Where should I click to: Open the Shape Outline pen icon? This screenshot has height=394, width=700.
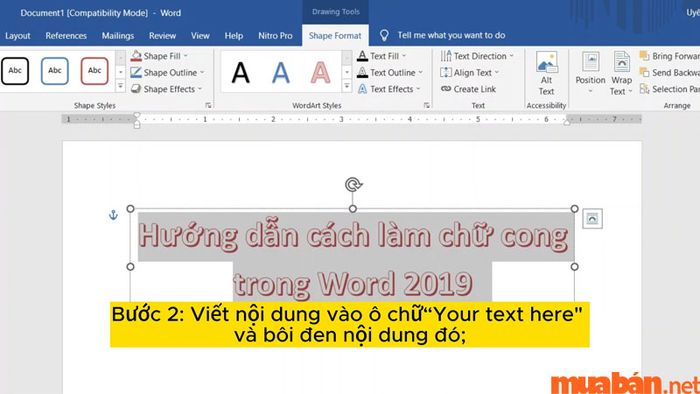pyautogui.click(x=136, y=72)
